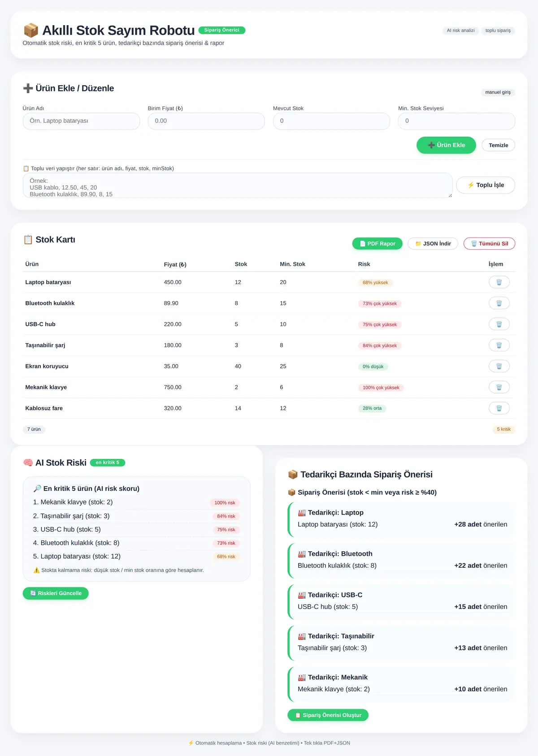538x756 pixels.
Task: Delete the Laptop bataryası row
Action: click(x=499, y=282)
